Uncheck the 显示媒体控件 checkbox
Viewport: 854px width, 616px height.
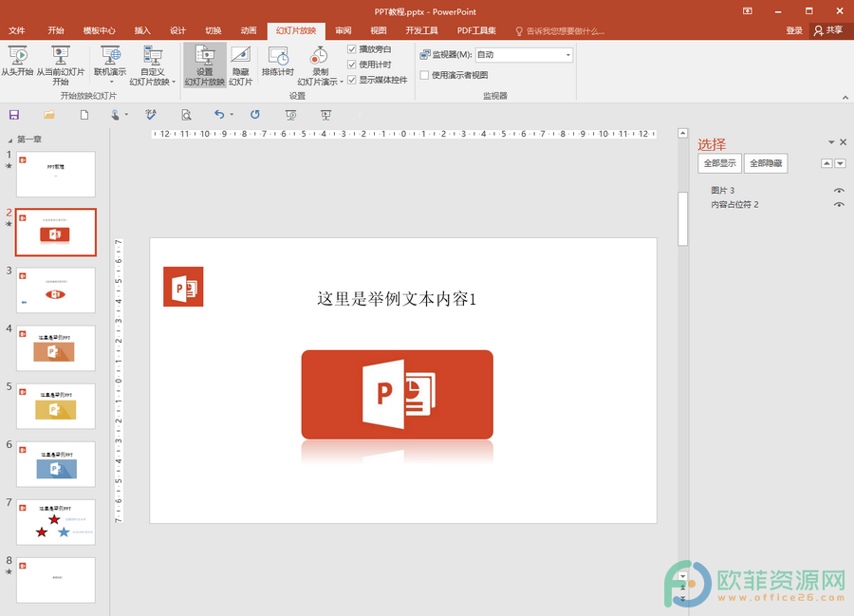pyautogui.click(x=352, y=80)
